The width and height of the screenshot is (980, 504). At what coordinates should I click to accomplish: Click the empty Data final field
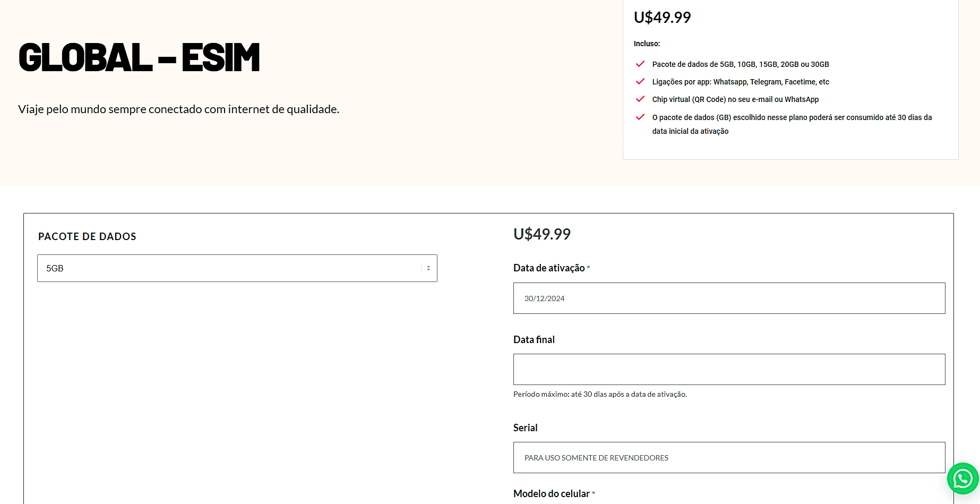click(729, 370)
